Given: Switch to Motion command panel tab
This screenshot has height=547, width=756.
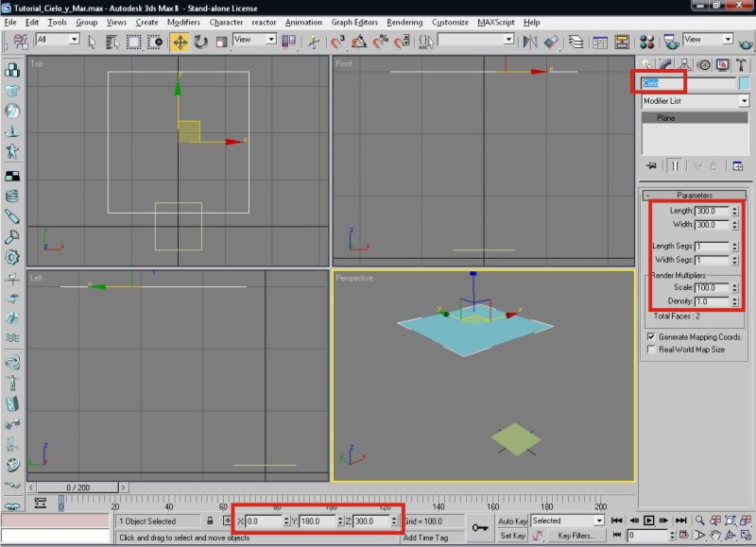Looking at the screenshot, I should 703,64.
